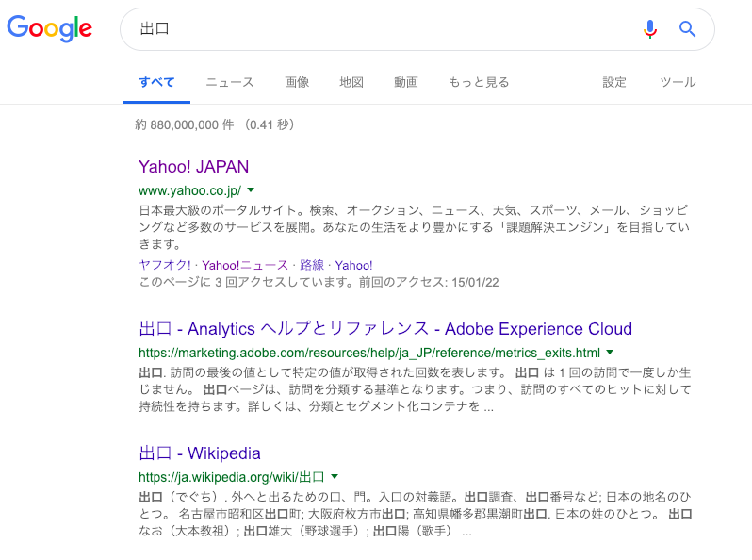Viewport: 752px width, 560px height.
Task: Click the marketing.adobe.com metrics_exits URL text
Action: tap(369, 353)
